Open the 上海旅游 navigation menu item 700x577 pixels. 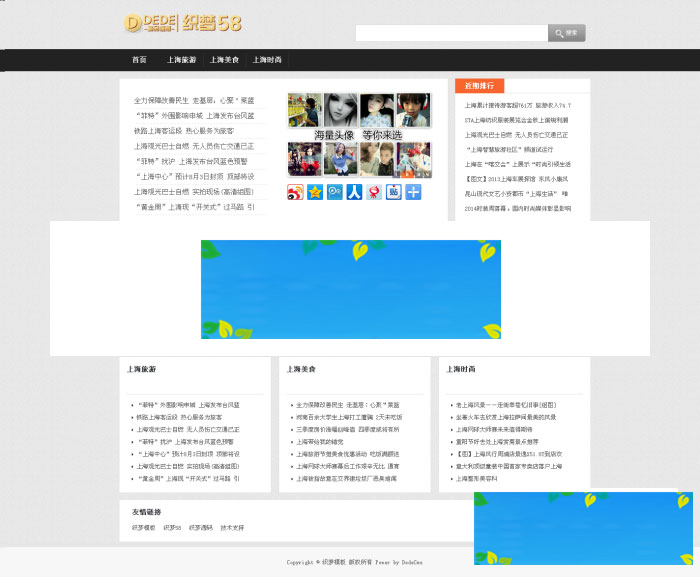[x=181, y=60]
